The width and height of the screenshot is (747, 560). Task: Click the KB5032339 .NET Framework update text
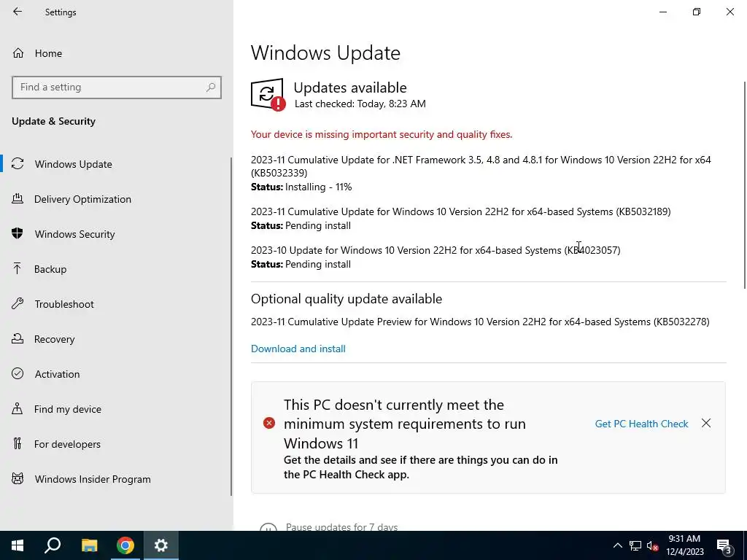tap(481, 166)
